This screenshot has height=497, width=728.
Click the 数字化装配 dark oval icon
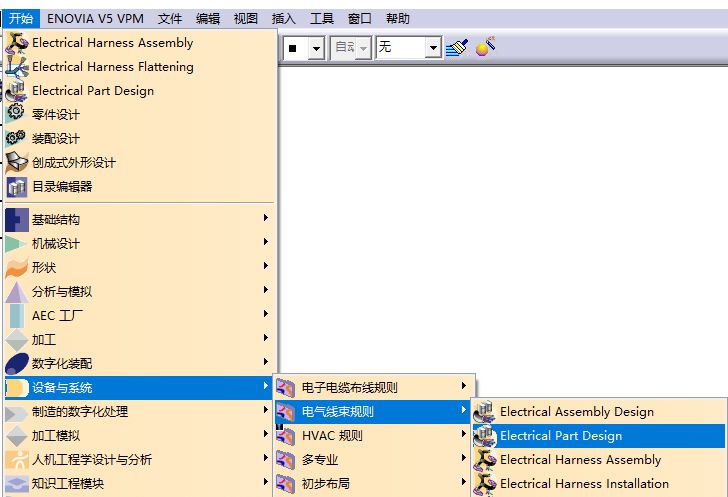(x=17, y=364)
